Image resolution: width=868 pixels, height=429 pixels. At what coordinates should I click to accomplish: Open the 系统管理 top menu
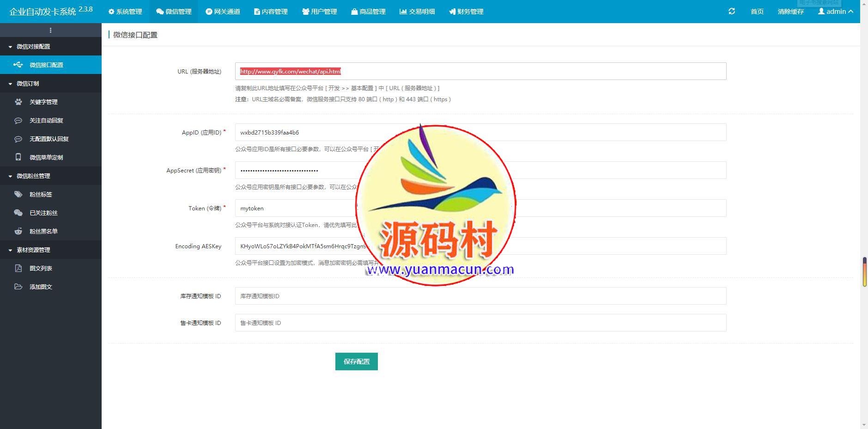point(125,12)
